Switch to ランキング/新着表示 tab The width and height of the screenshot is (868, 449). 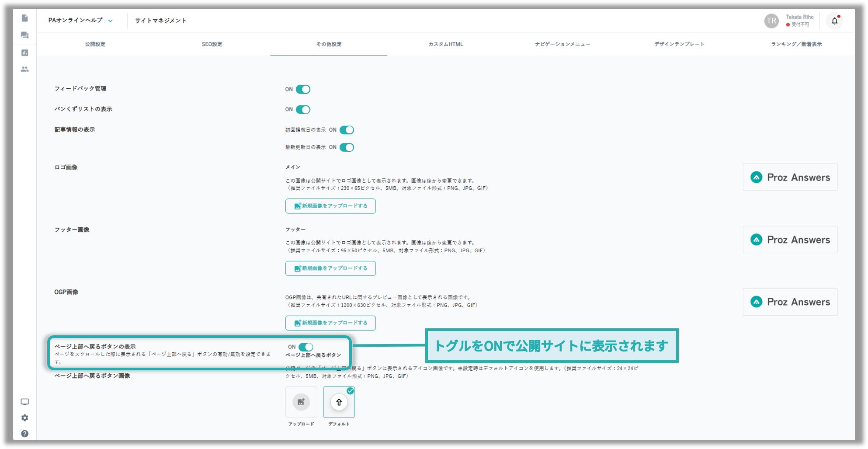[796, 44]
